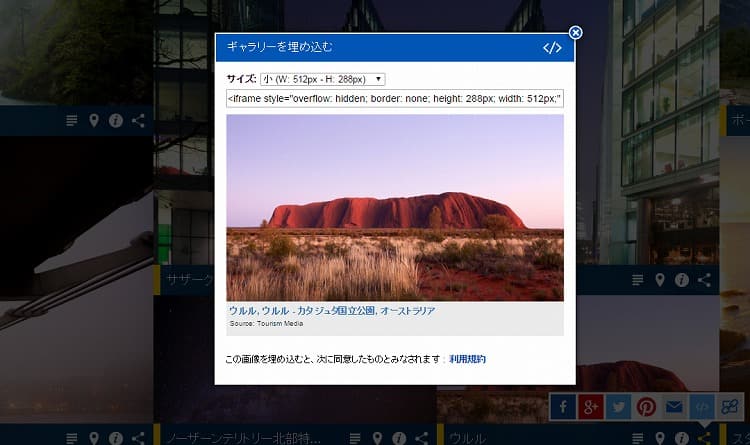Click the ノーザンテリトリー北部特... card title

coord(243,438)
